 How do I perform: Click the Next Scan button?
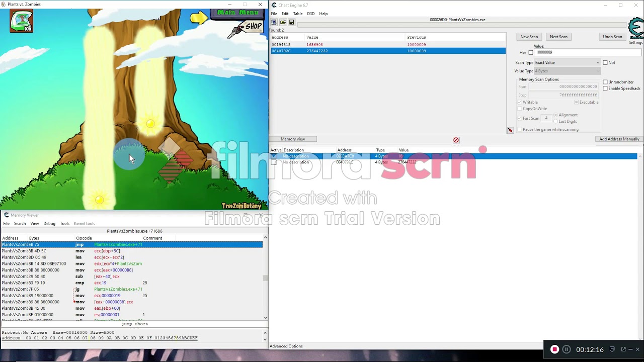(558, 37)
